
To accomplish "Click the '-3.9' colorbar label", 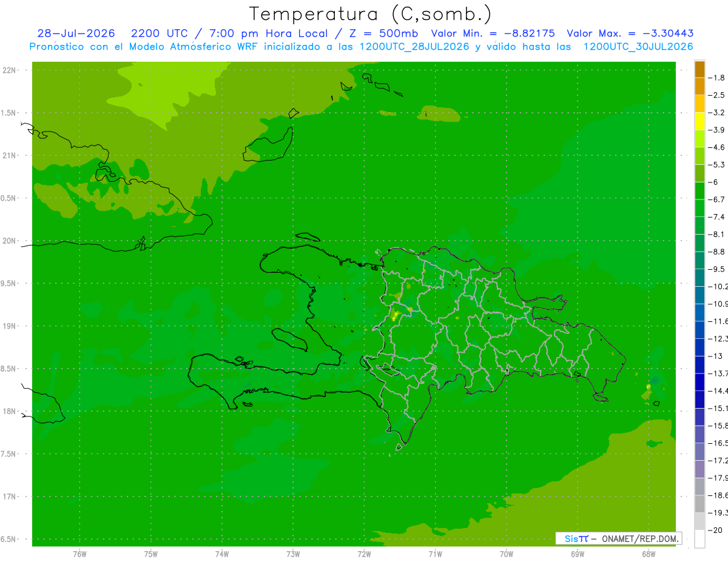I will [718, 130].
